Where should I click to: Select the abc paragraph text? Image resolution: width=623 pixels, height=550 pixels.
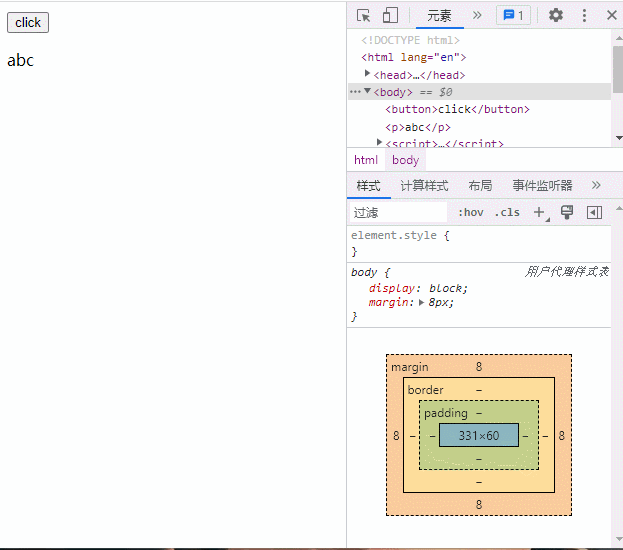(21, 60)
